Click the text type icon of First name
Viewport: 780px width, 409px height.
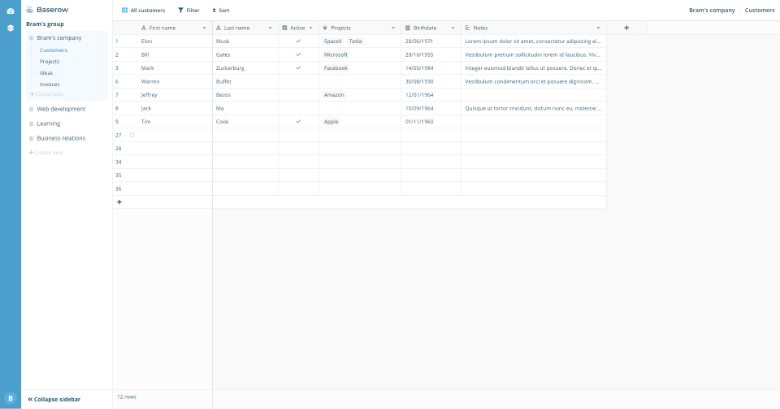tap(144, 28)
